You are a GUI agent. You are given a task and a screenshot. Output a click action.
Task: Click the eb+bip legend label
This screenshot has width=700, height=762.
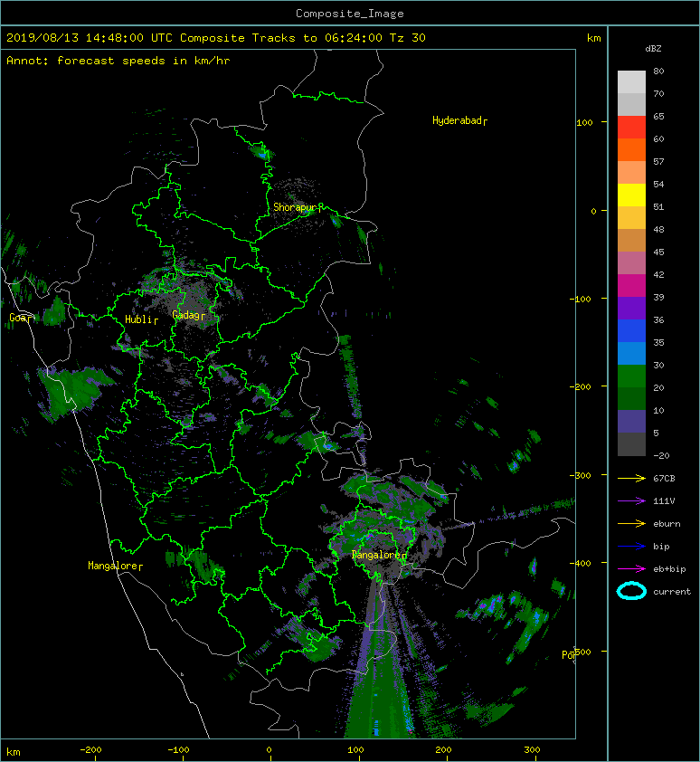pos(669,568)
